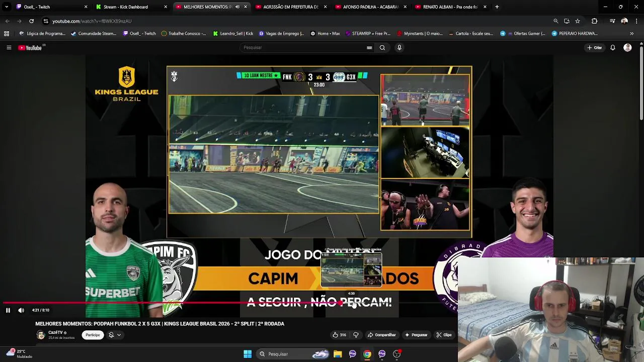Open the Chrome three-dot menu
Screen dimensions: 644x362
point(636,21)
